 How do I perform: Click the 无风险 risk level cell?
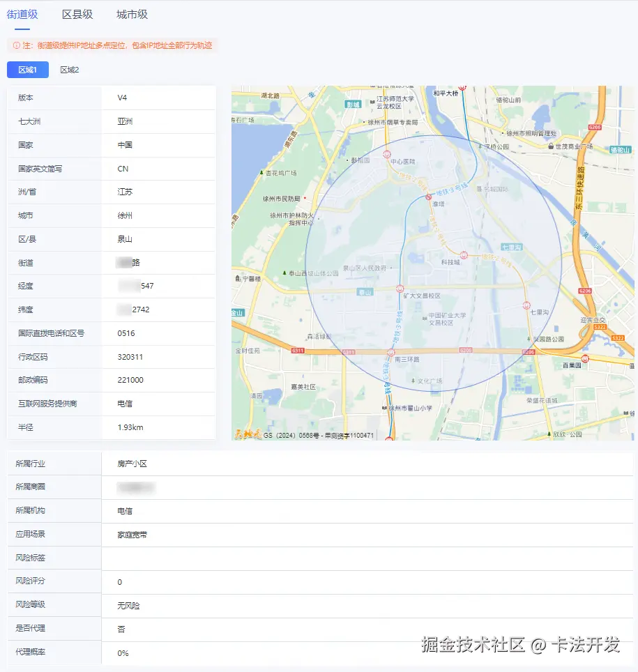coord(130,606)
